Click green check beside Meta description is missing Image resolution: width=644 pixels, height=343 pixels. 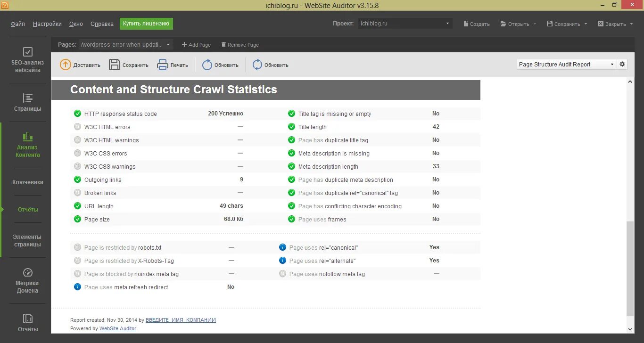pyautogui.click(x=292, y=153)
